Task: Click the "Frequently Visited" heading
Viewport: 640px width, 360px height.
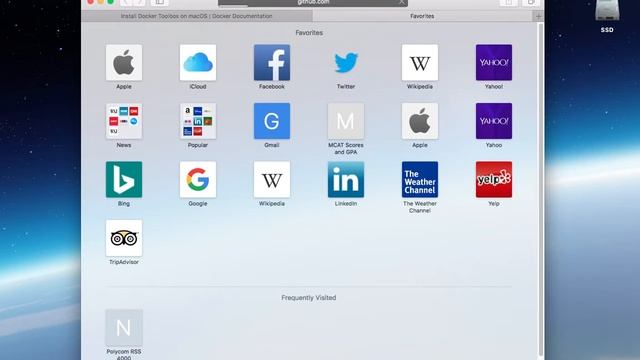Action: coord(309,298)
